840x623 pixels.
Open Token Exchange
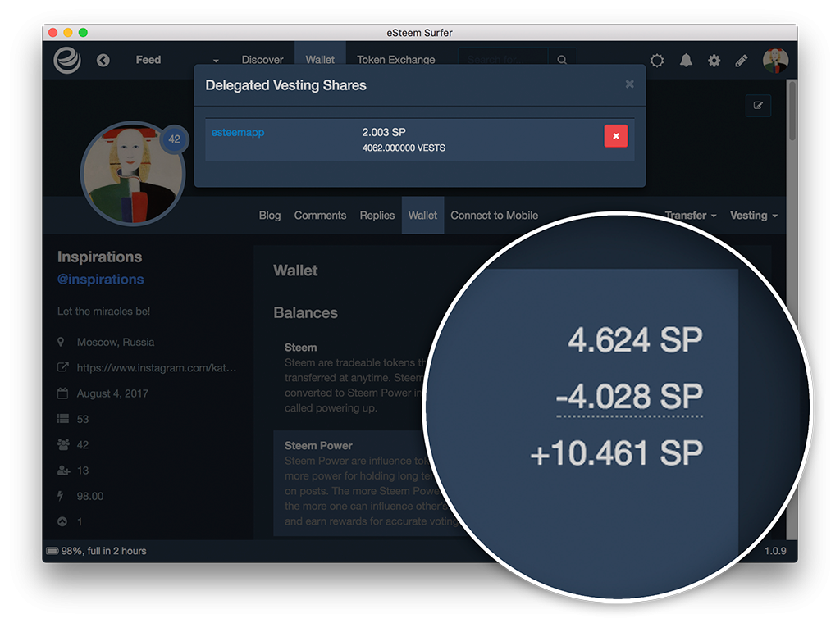396,60
